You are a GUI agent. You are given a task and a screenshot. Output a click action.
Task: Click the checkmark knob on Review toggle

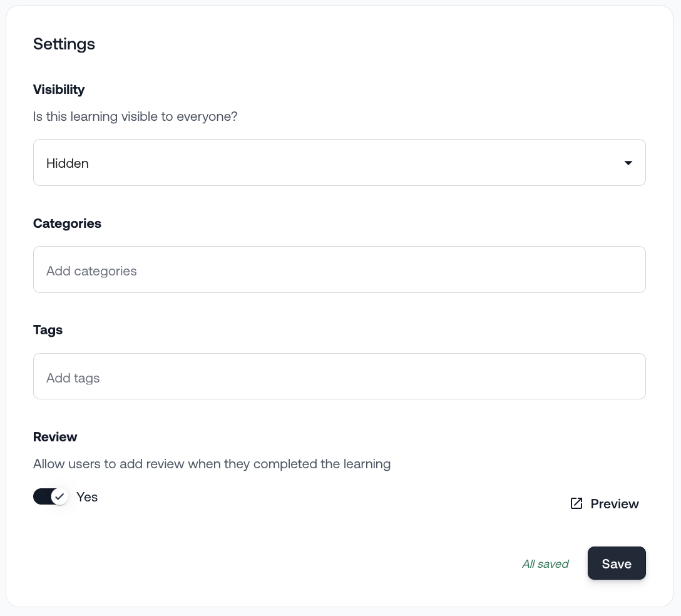59,497
